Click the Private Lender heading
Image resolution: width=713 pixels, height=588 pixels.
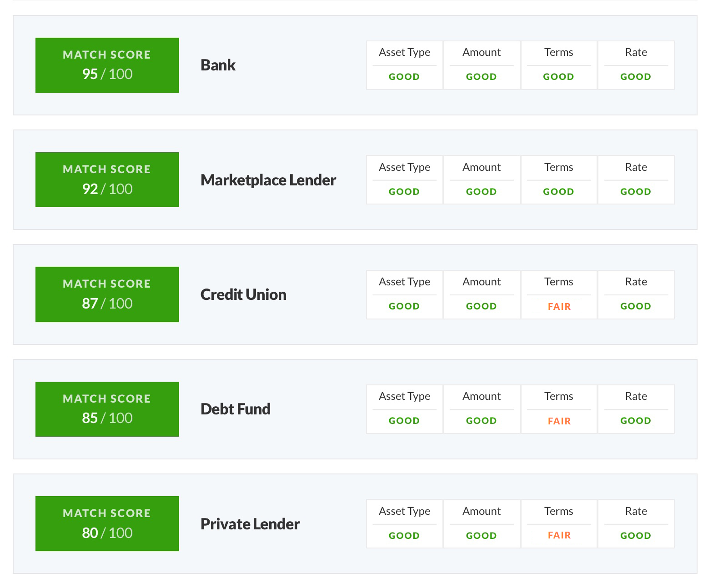point(250,524)
